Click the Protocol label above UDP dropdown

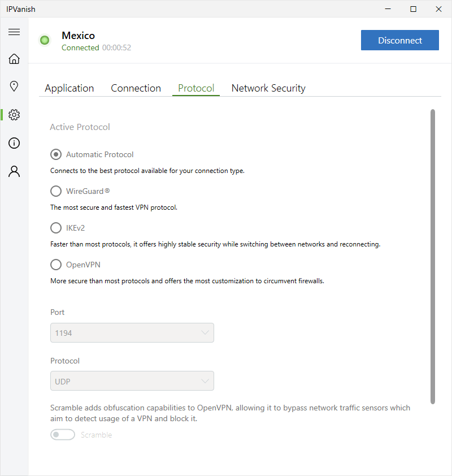click(x=65, y=361)
